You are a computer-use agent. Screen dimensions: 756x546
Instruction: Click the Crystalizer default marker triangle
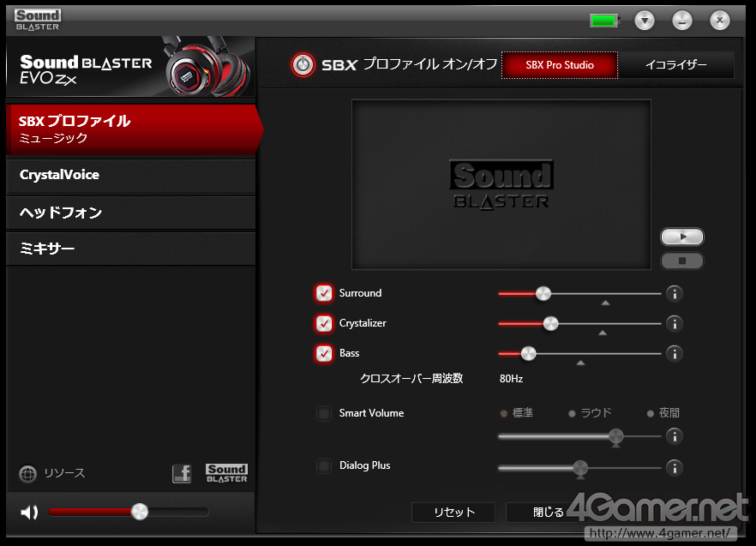pos(603,333)
